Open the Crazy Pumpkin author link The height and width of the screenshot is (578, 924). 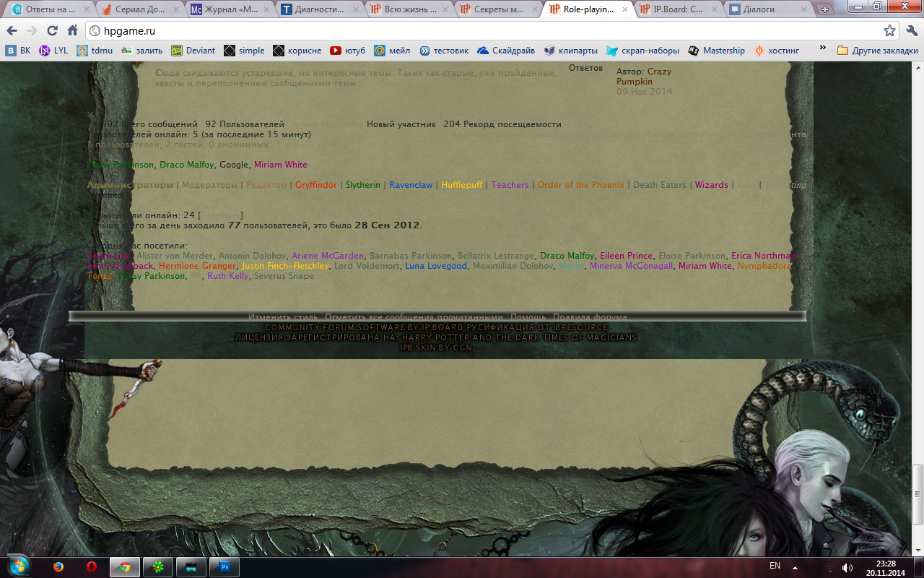pyautogui.click(x=645, y=77)
